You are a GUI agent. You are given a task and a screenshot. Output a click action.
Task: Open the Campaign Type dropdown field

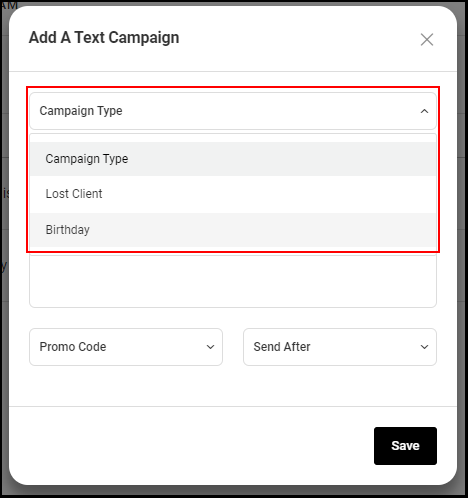coord(233,111)
